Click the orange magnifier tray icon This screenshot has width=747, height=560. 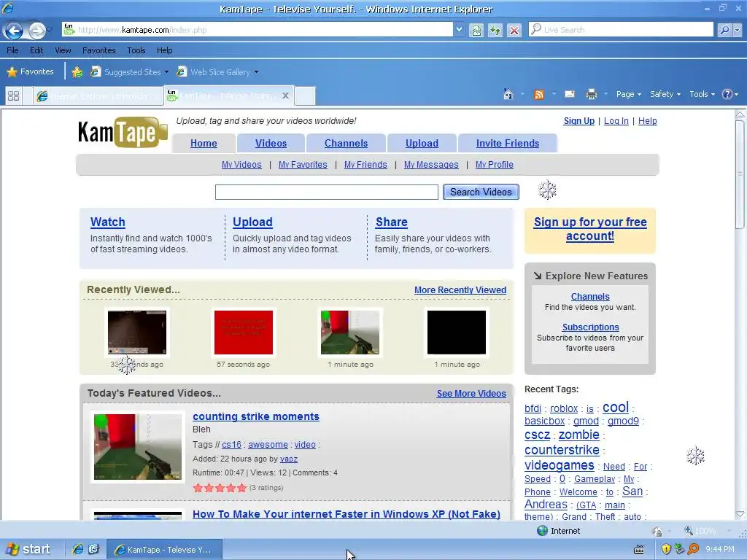coord(694,549)
